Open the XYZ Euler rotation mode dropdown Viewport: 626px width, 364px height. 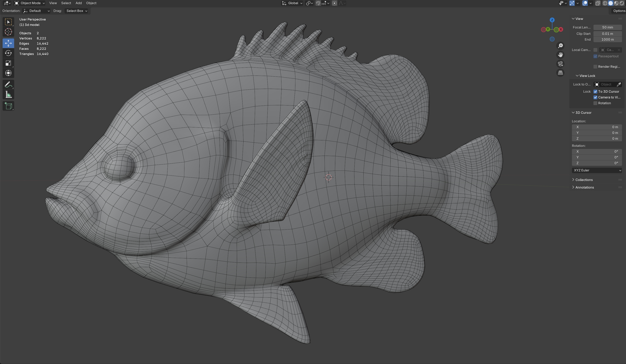(597, 170)
